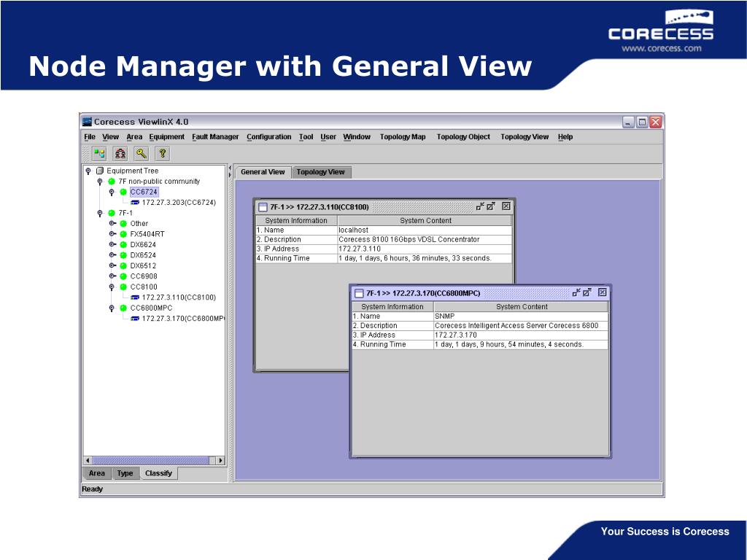Viewport: 747px width, 560px height.
Task: Collapse the 7F non-public community node
Action: 100,182
